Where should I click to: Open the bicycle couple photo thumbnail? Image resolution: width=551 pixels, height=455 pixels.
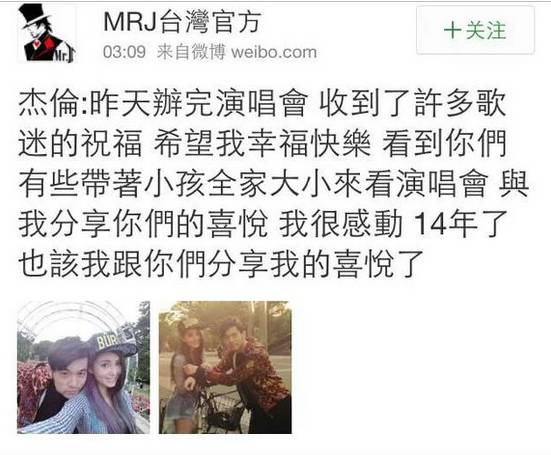point(225,367)
